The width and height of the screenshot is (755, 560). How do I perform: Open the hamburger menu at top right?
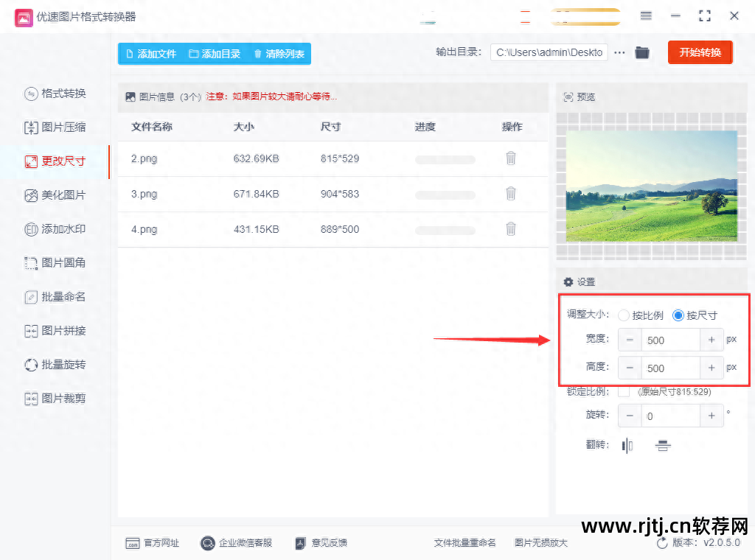pos(645,16)
